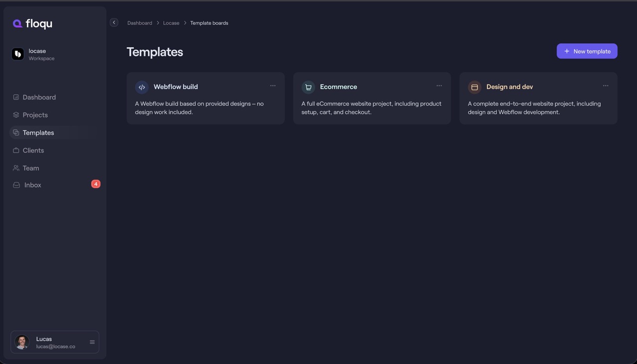Click the Ecommerce description text
637x364 pixels.
(x=371, y=108)
